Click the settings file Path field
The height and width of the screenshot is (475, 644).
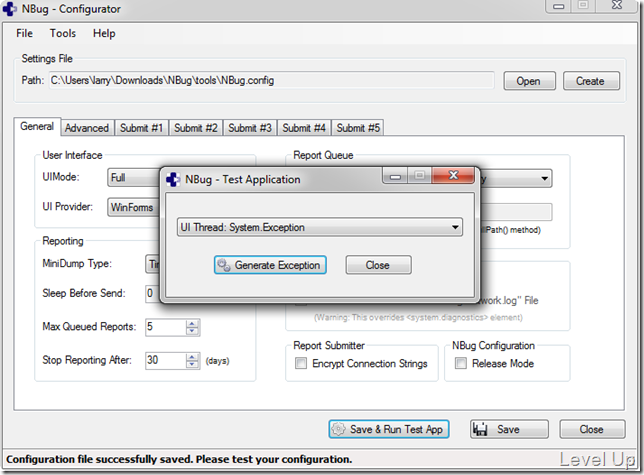pos(271,80)
